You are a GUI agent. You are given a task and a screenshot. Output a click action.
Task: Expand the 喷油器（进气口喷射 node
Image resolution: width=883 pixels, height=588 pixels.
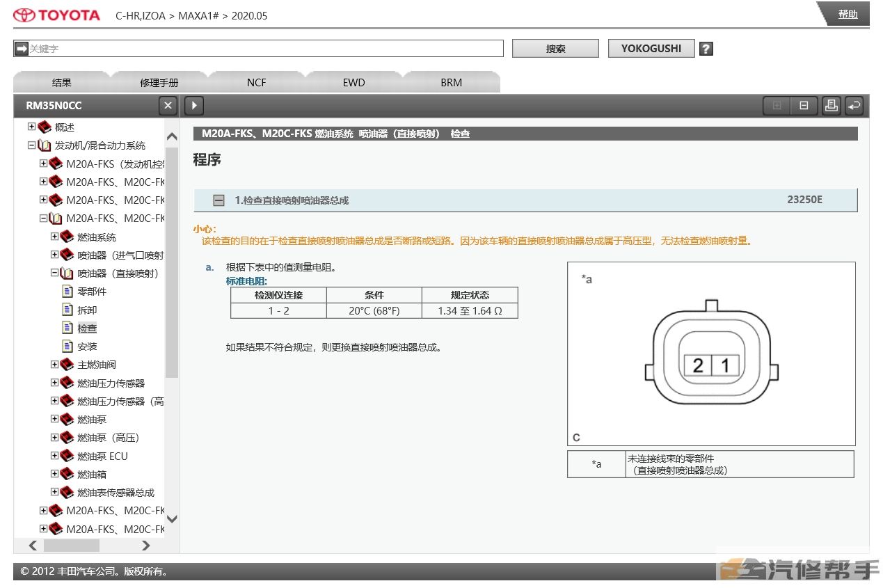[x=54, y=255]
